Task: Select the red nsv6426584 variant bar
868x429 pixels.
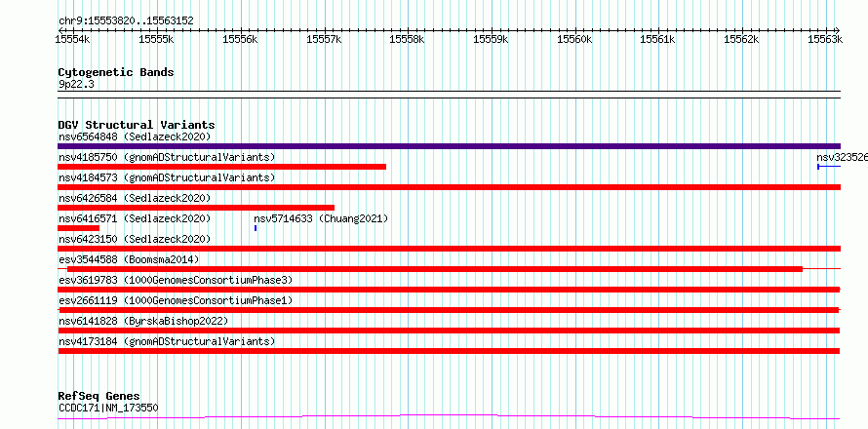Action: (x=196, y=208)
